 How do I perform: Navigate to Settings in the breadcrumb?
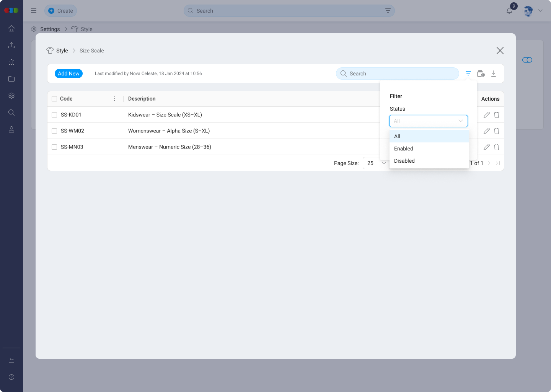coord(50,29)
